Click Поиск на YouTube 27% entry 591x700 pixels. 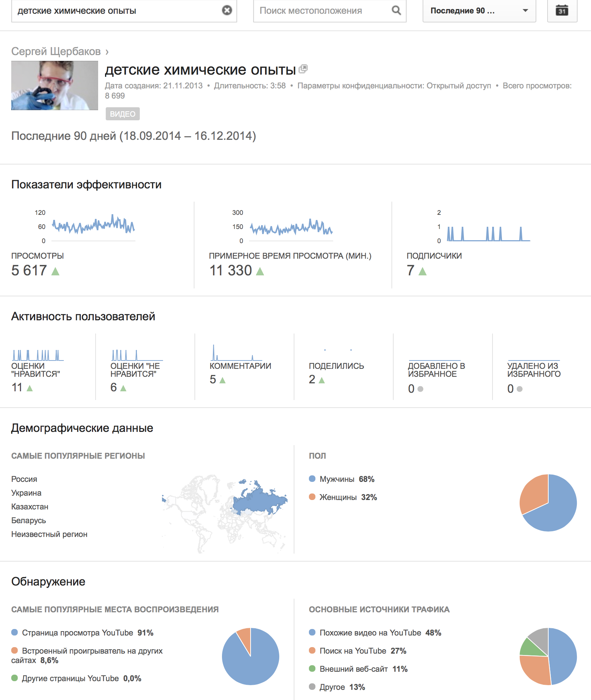358,651
